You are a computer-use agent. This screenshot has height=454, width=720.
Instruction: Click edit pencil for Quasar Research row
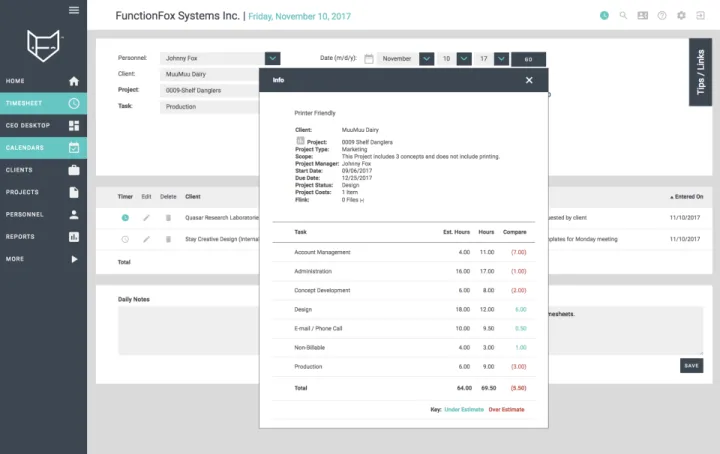146,217
